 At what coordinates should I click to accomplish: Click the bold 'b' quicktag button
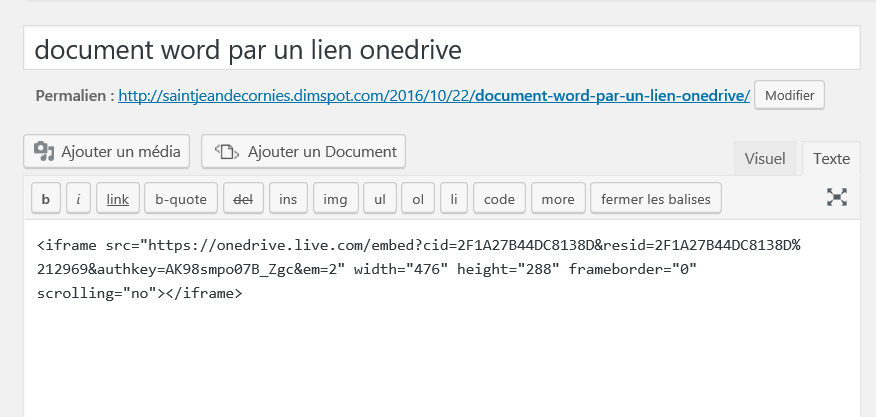point(45,199)
